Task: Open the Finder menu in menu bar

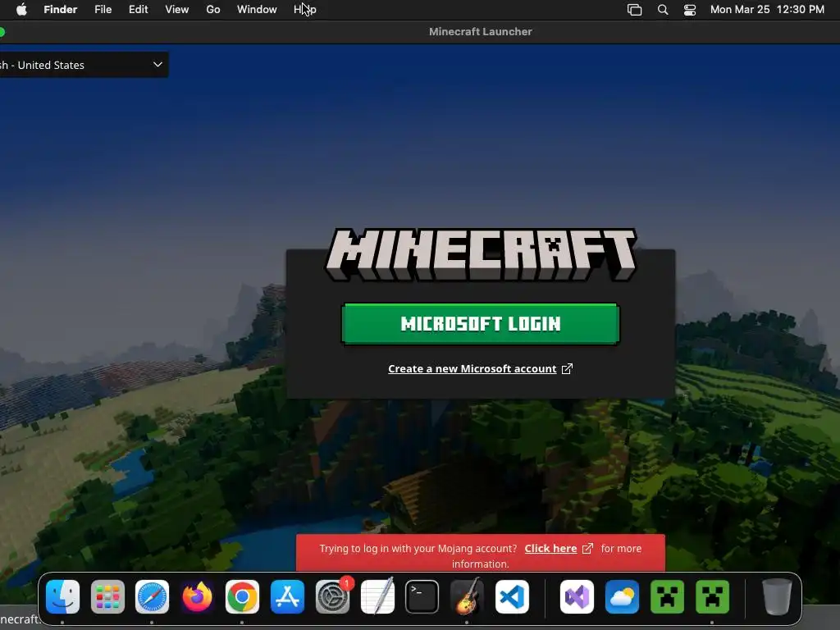Action: coord(60,9)
